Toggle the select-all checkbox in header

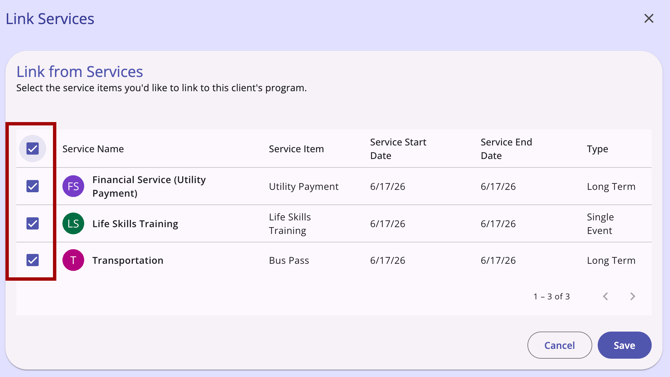pos(32,149)
